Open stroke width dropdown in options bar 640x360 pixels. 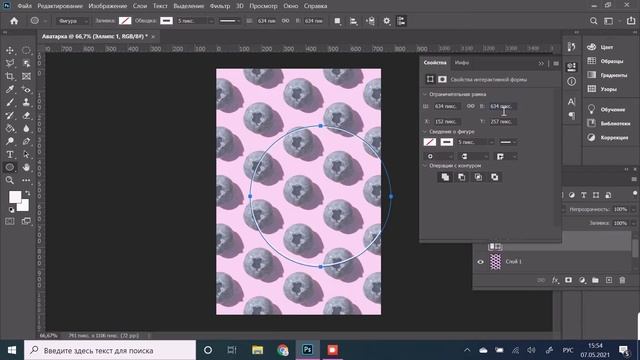211,21
